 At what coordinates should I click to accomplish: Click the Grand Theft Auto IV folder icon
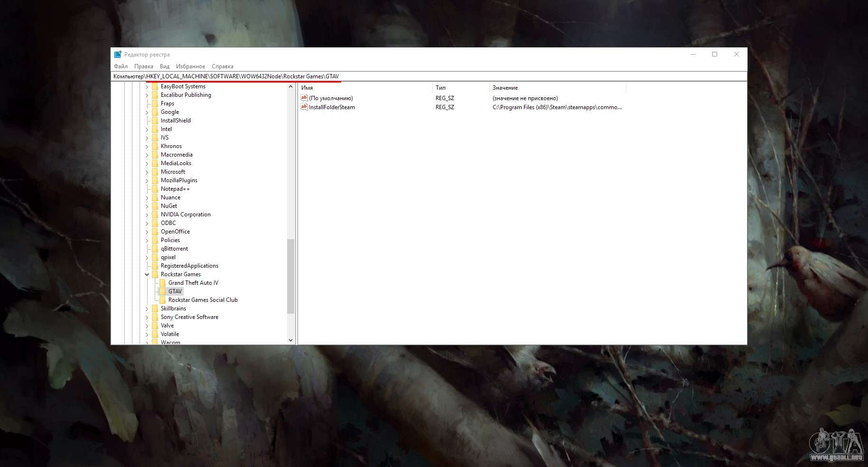point(162,283)
